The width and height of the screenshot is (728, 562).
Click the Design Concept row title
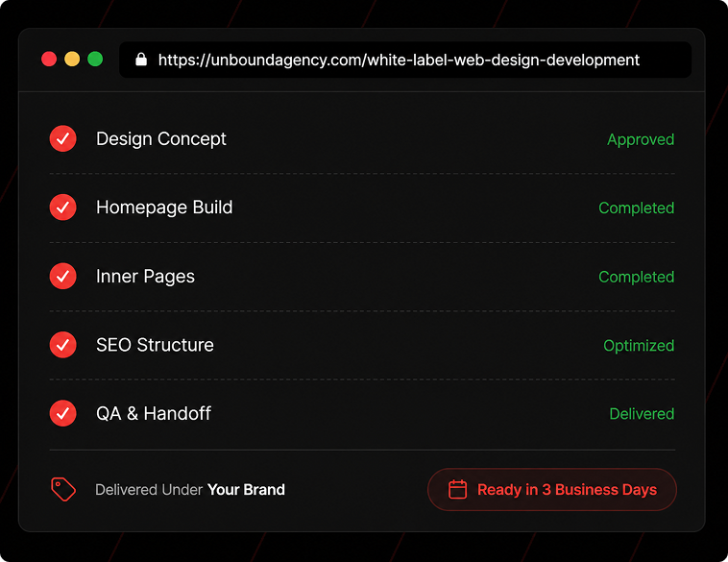pos(161,139)
